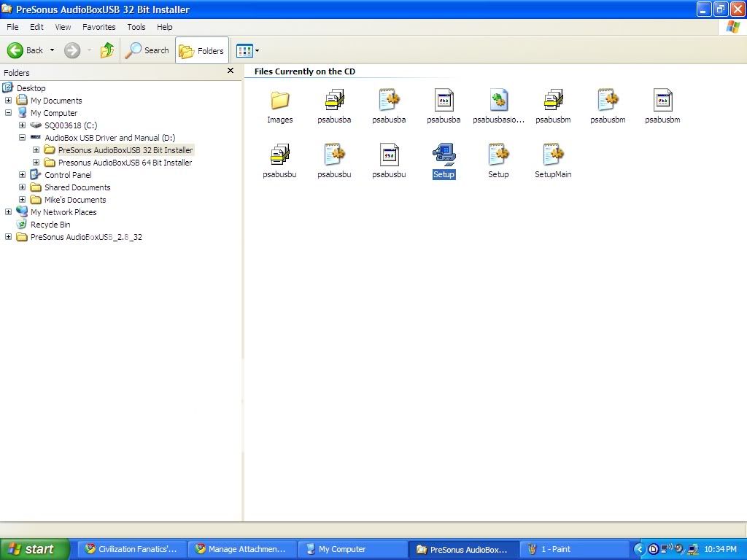This screenshot has width=747, height=560.
Task: Open the Favorites menu
Action: tap(99, 27)
